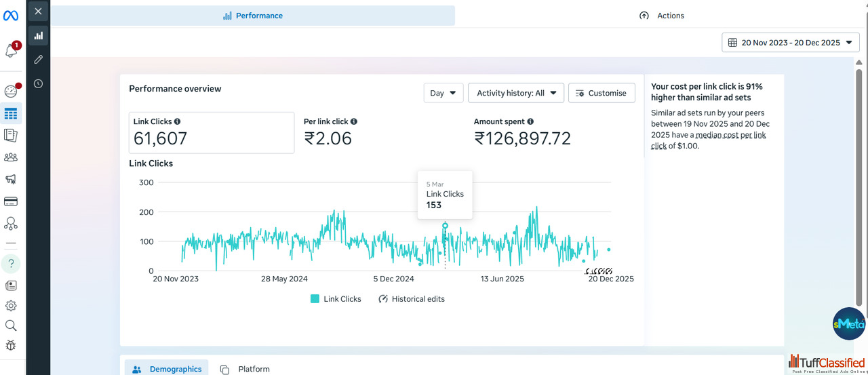Click the Meta logo icon

[11, 16]
